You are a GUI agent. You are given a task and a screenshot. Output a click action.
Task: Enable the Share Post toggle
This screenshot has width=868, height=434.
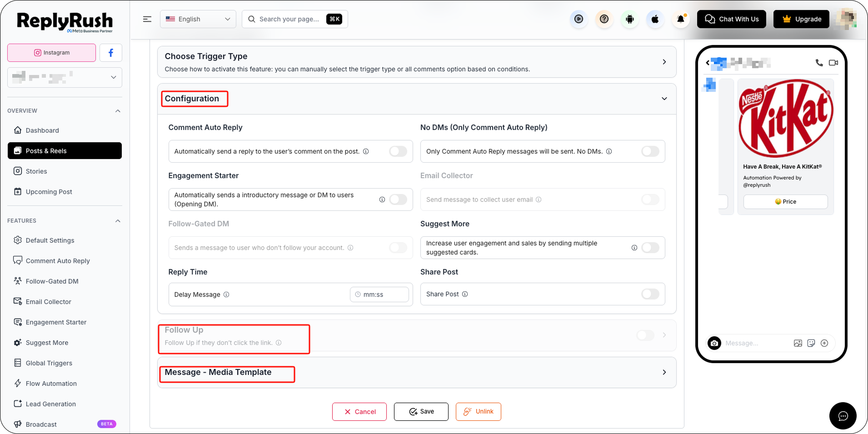pyautogui.click(x=650, y=294)
